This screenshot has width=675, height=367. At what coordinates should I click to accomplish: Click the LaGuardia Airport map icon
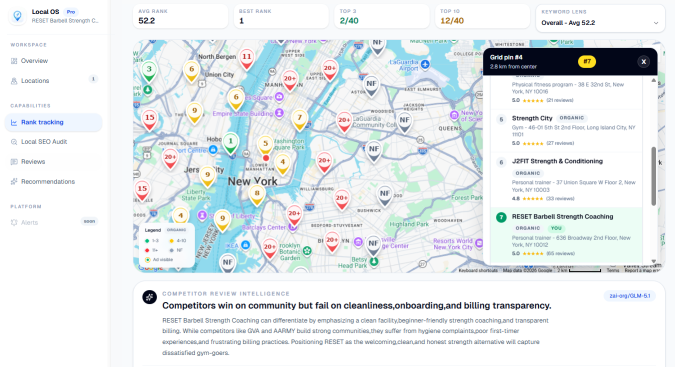pos(425,65)
